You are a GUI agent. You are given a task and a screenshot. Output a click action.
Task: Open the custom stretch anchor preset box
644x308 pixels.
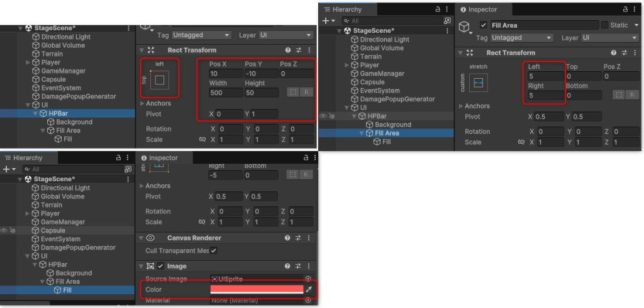pyautogui.click(x=479, y=83)
